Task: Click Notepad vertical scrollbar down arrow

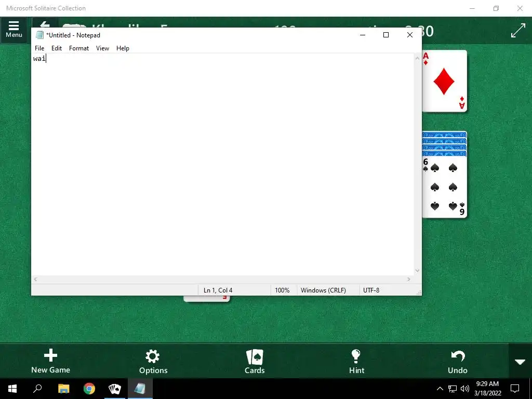Action: pos(417,271)
